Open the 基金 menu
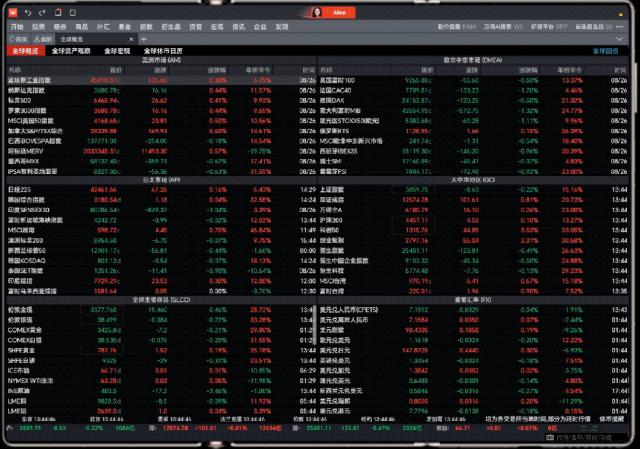Viewport: 640px width, 449px height. coord(124,26)
